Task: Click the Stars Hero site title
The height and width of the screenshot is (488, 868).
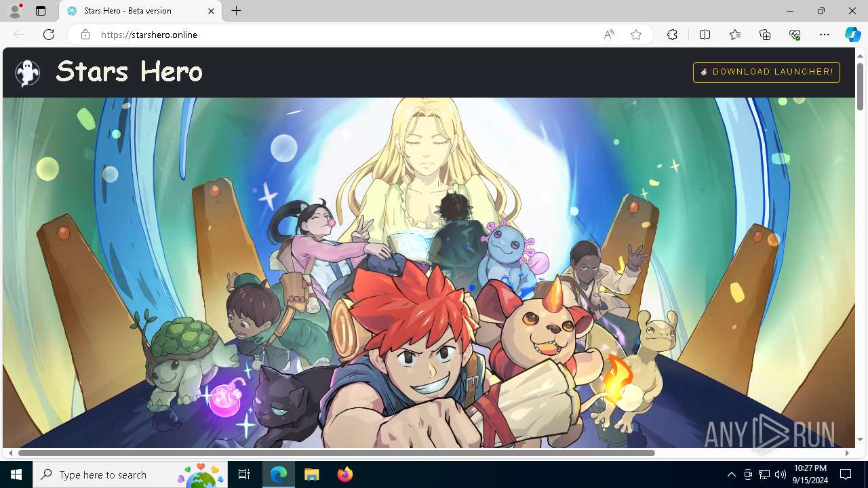Action: pos(129,71)
